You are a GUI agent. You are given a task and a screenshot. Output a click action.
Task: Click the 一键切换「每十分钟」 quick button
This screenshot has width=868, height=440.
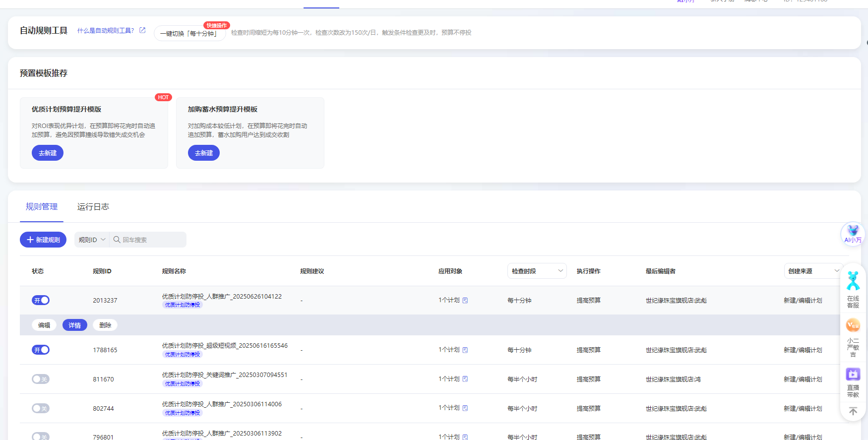tap(189, 33)
